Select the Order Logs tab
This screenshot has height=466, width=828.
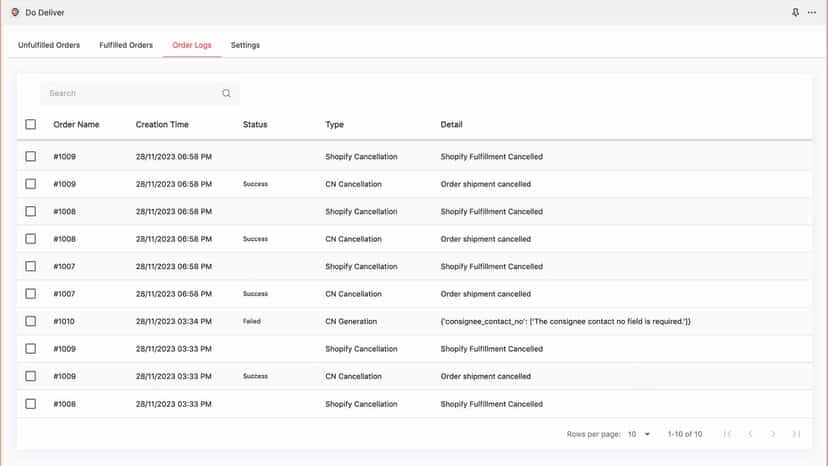pyautogui.click(x=192, y=45)
